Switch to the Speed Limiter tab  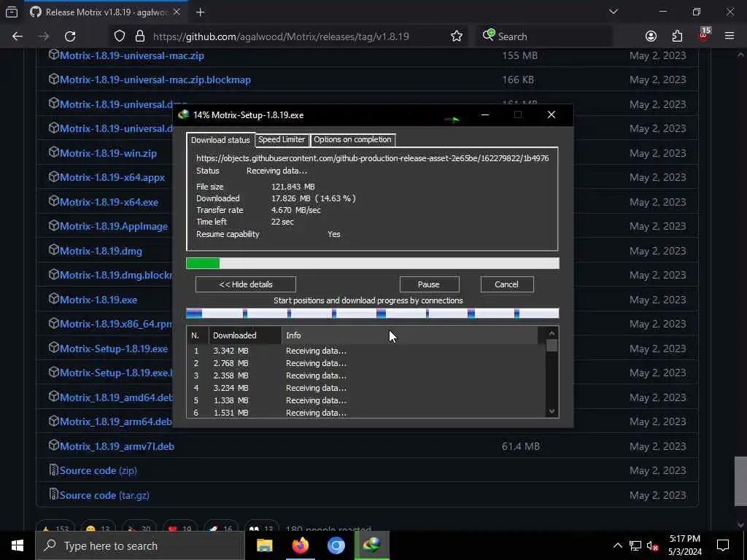coord(282,139)
